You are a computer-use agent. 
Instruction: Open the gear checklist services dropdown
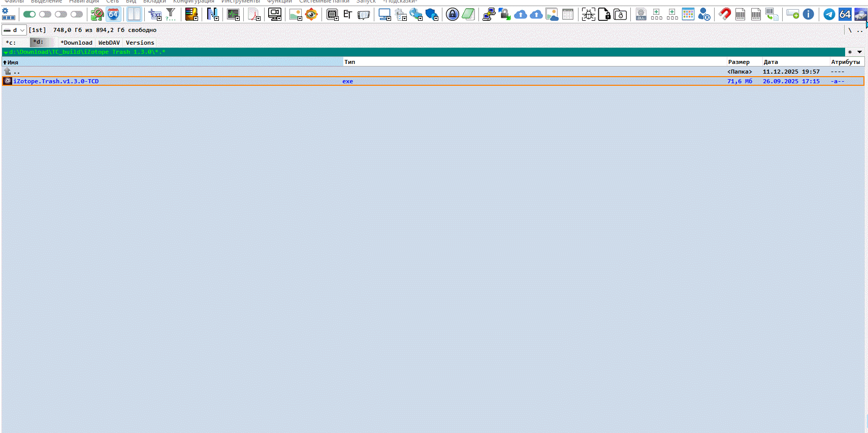point(401,15)
